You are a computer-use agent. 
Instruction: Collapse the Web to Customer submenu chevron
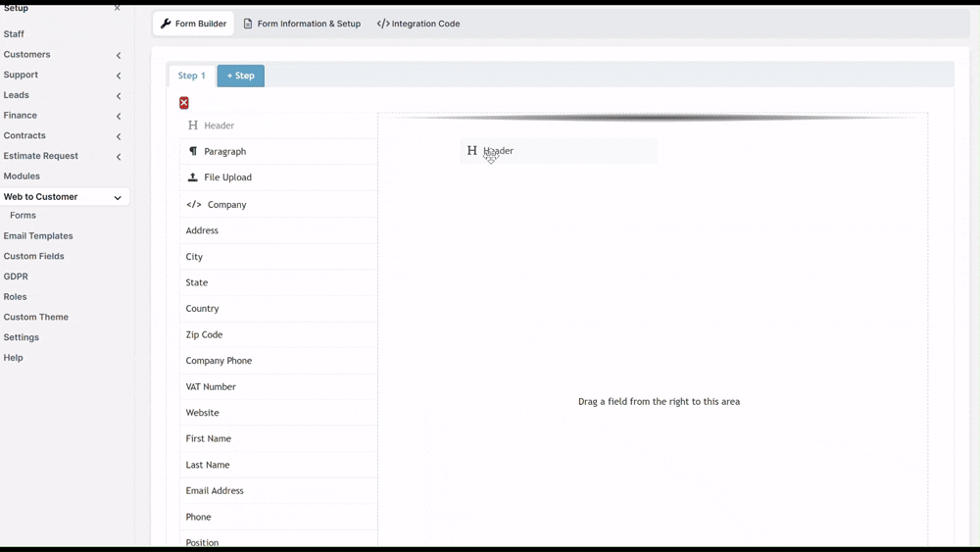pos(118,197)
